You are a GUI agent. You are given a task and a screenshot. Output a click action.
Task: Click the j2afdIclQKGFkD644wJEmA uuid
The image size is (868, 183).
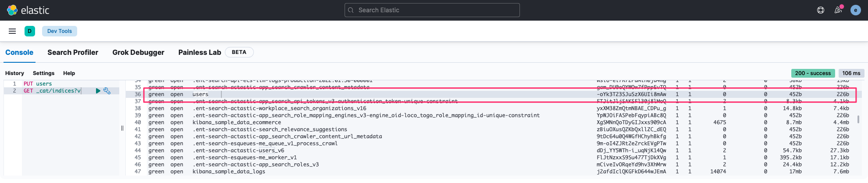tap(631, 172)
